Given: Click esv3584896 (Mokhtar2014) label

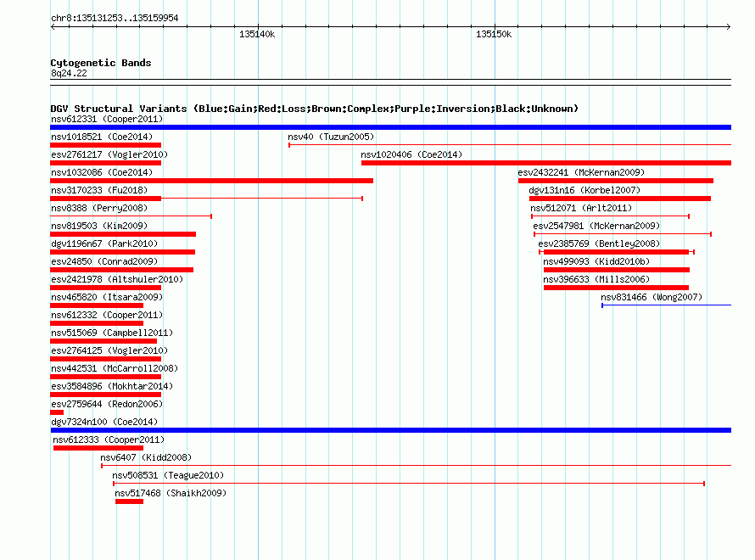Looking at the screenshot, I should point(112,386).
